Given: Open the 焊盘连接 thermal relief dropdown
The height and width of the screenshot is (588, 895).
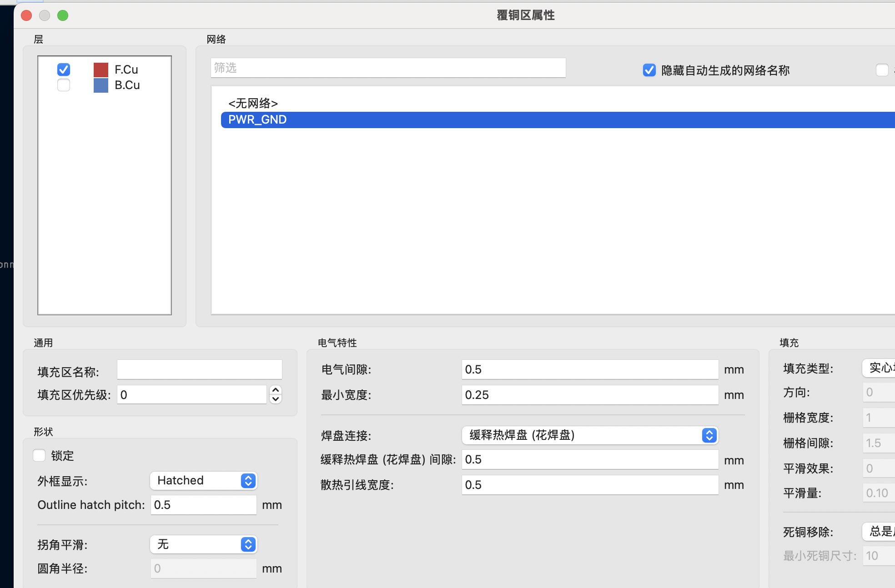Looking at the screenshot, I should tap(590, 435).
